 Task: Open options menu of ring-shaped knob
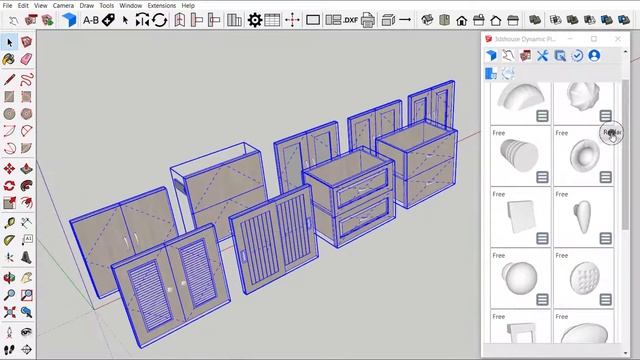pos(605,177)
